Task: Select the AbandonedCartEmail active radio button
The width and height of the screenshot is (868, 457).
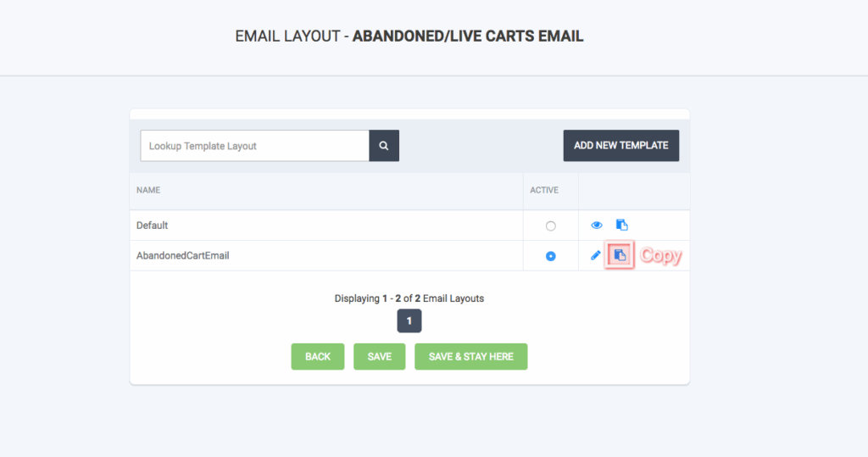Action: point(551,256)
